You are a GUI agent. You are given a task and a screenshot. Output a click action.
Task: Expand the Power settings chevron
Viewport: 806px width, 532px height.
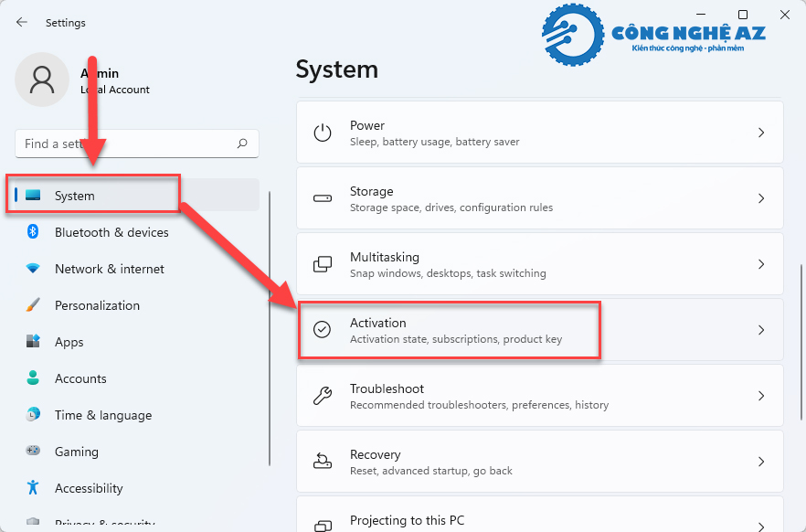[761, 133]
